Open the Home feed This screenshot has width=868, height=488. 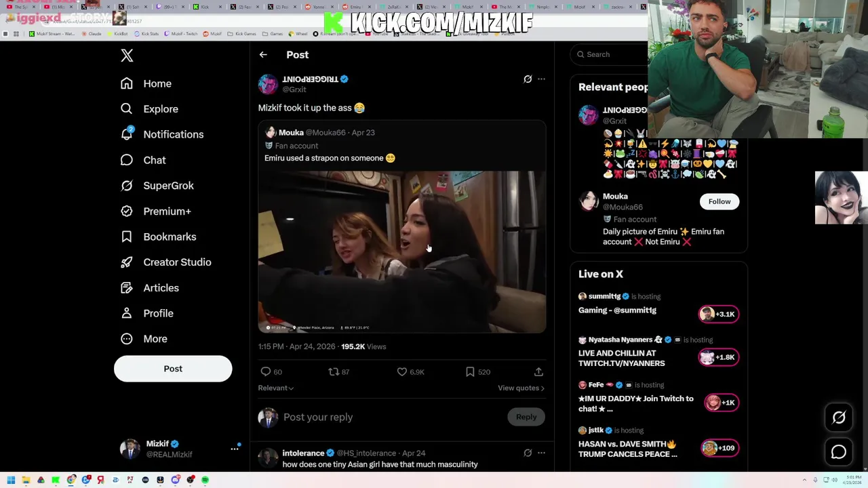tap(146, 83)
